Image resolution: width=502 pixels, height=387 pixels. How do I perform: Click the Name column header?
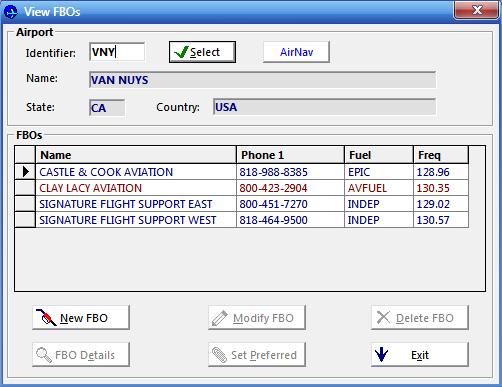pyautogui.click(x=136, y=155)
